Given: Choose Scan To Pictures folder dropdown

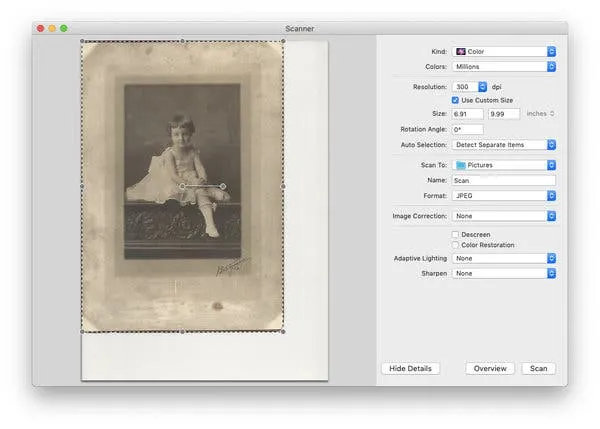Looking at the screenshot, I should click(503, 165).
